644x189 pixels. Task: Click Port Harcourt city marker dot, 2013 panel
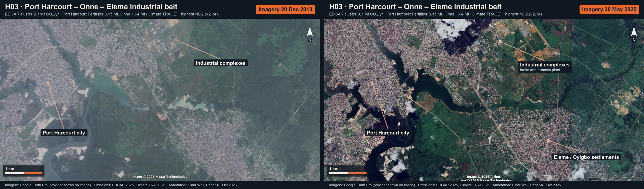(48, 84)
